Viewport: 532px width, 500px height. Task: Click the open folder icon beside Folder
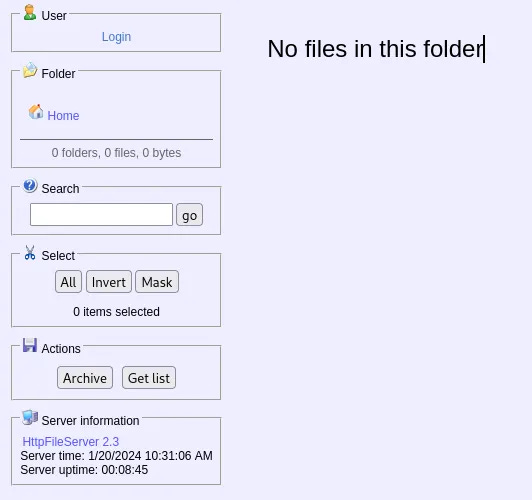click(x=30, y=70)
